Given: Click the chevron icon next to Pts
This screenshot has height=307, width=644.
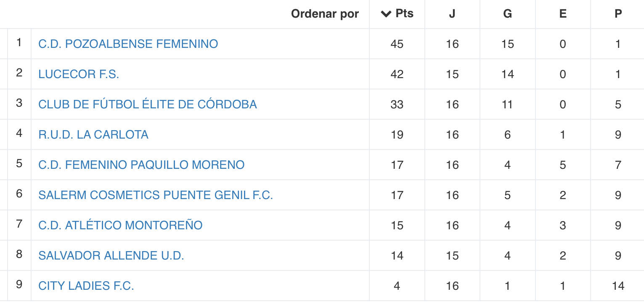Looking at the screenshot, I should coord(386,14).
